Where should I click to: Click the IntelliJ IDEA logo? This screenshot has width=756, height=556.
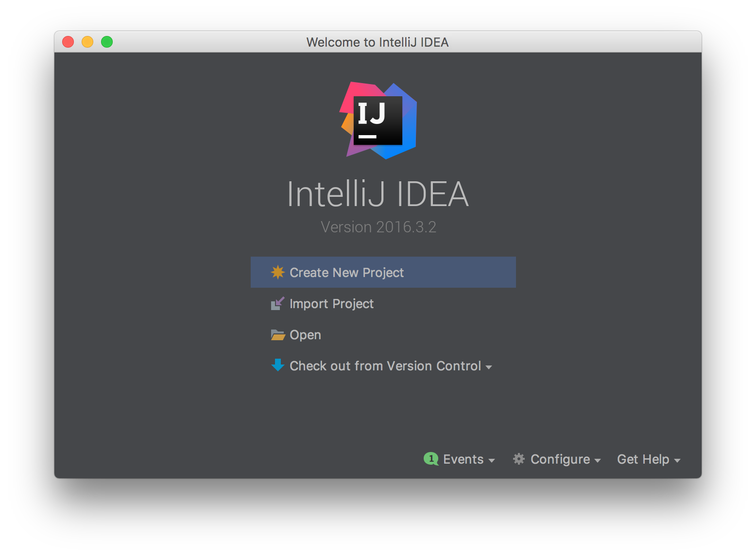(x=378, y=121)
